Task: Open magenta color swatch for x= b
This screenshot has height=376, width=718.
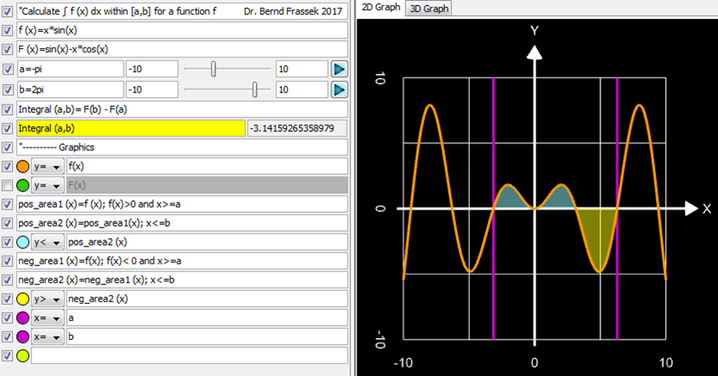Action: [x=22, y=337]
